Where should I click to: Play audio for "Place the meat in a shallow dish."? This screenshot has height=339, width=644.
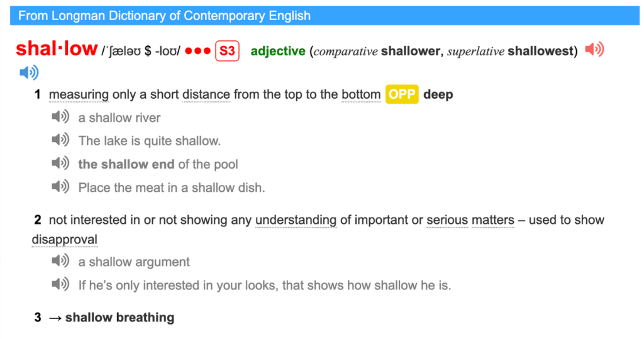pos(60,187)
